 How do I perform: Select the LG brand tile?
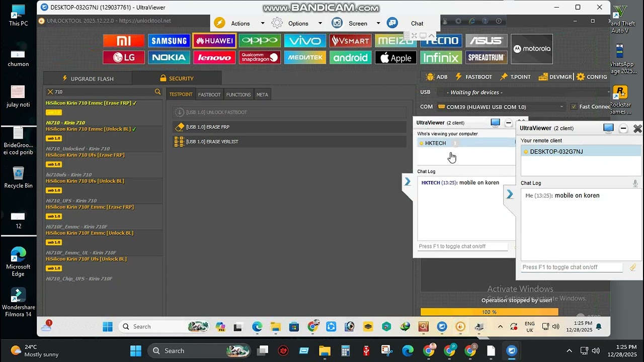(x=124, y=57)
